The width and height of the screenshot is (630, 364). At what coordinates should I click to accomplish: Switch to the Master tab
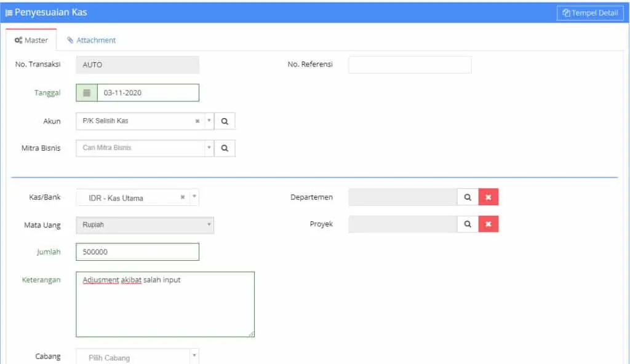(x=31, y=40)
